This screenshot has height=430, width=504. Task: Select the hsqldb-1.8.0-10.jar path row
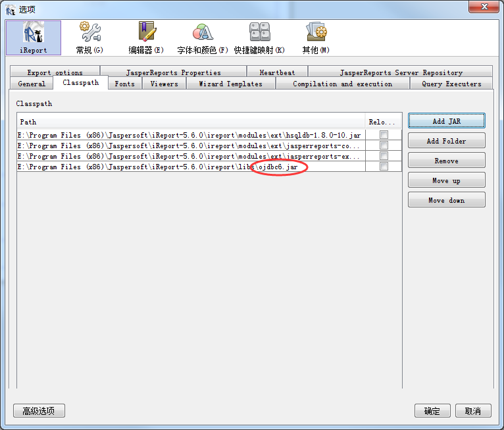[191, 135]
